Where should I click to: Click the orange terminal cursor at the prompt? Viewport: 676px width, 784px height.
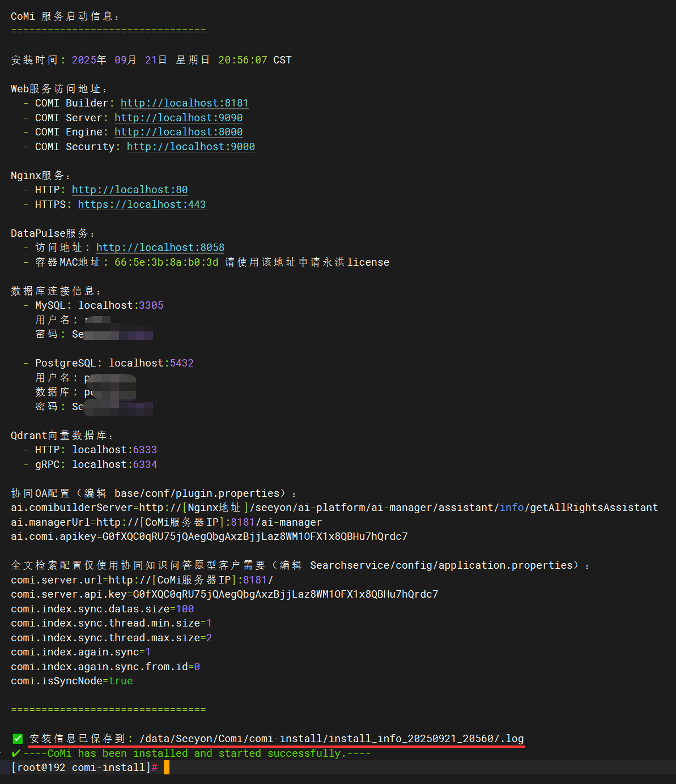pos(167,768)
